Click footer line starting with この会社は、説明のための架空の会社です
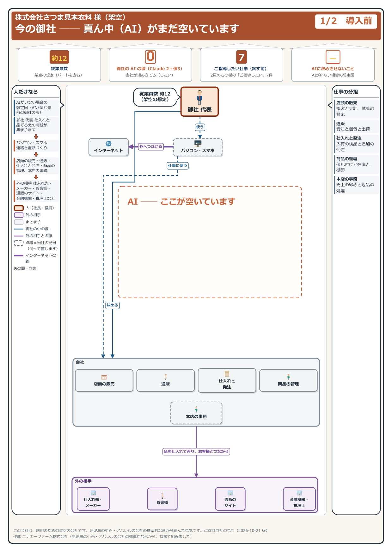This screenshot has height=555, width=392. [140, 531]
